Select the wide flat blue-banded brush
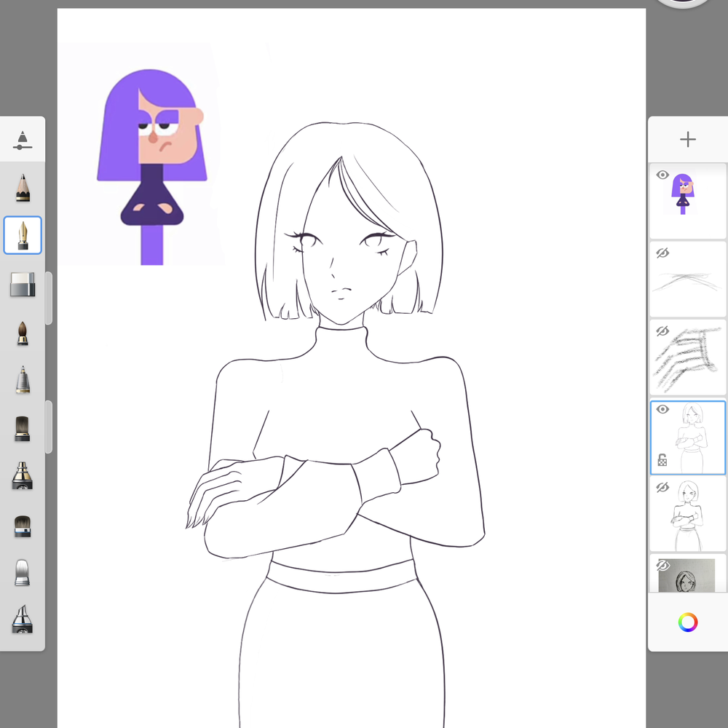The height and width of the screenshot is (728, 728). (x=23, y=526)
